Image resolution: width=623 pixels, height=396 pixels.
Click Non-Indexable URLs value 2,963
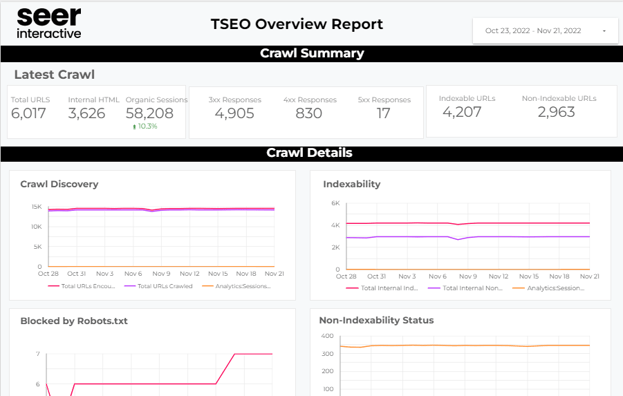(556, 112)
